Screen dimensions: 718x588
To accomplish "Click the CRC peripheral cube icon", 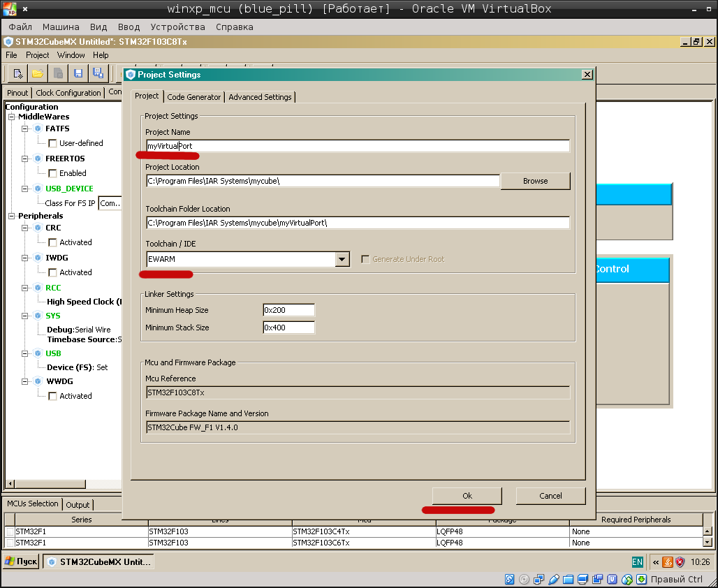I will click(x=38, y=228).
